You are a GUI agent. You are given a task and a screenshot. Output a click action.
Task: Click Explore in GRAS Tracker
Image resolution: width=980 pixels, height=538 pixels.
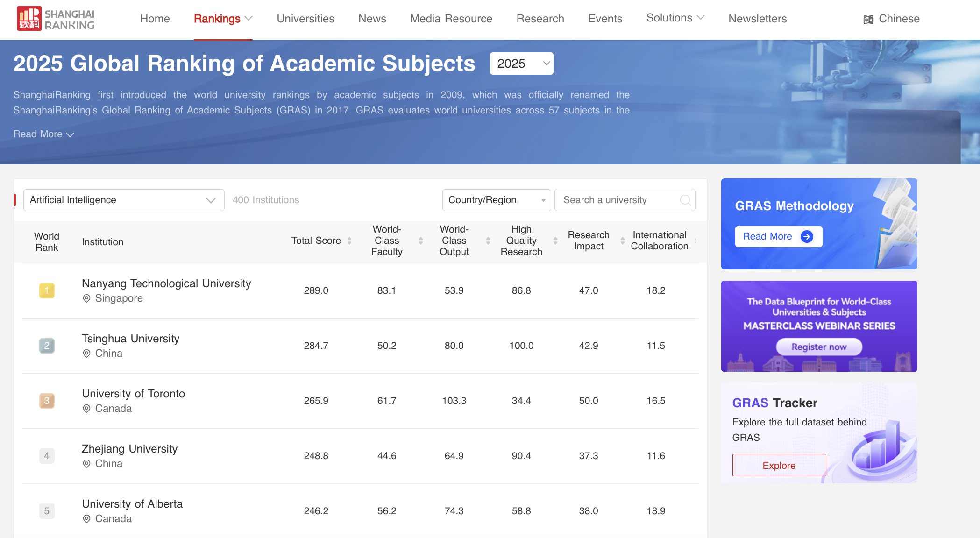pos(779,466)
